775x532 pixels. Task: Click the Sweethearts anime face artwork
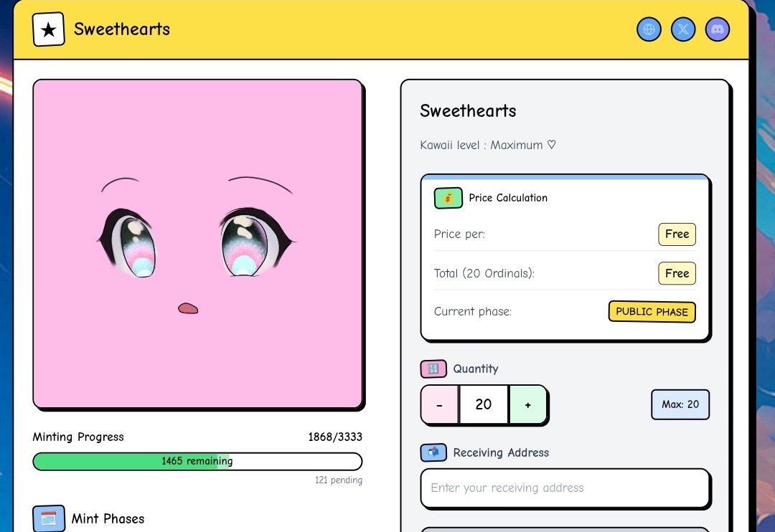tap(198, 244)
